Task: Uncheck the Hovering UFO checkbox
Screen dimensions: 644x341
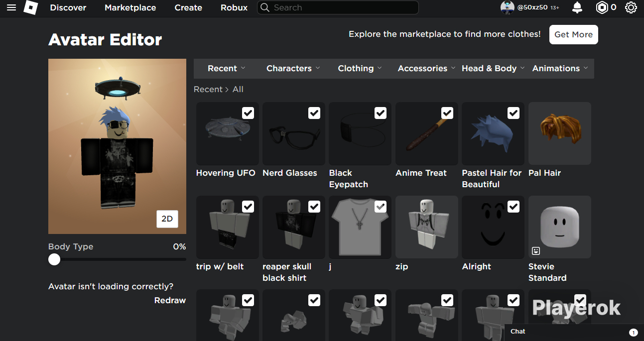Action: tap(248, 113)
